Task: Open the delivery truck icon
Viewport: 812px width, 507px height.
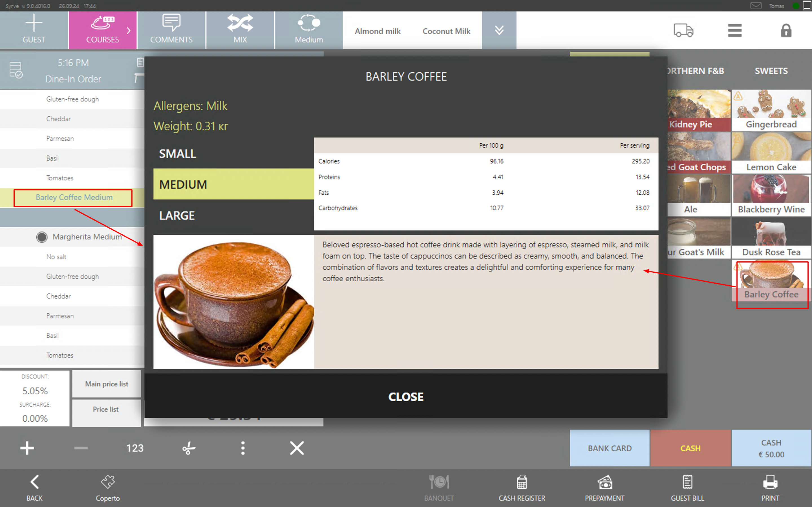Action: click(x=683, y=30)
